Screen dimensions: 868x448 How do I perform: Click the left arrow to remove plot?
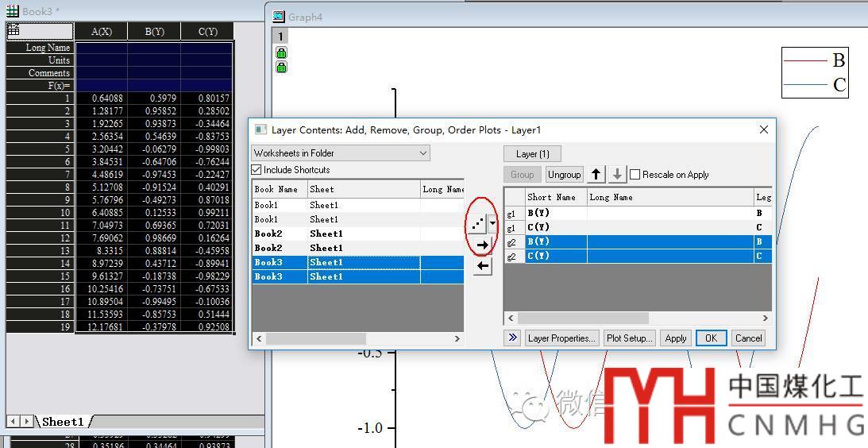pos(482,266)
